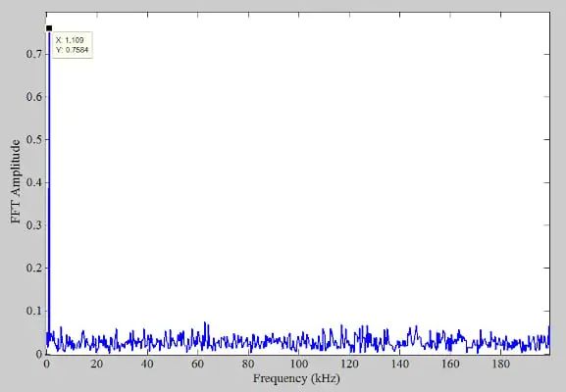Click the 0.6 tick label on the y-axis
Screen dimensions: 566x392
(x=34, y=97)
